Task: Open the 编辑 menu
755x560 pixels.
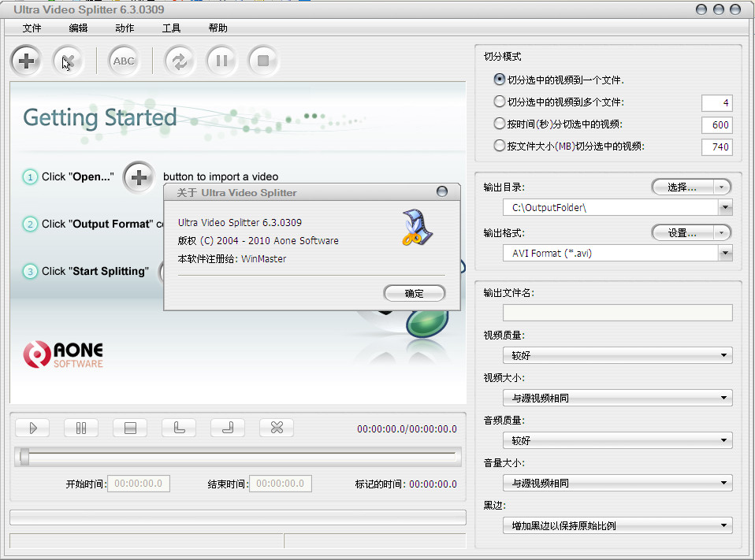Action: (x=78, y=28)
